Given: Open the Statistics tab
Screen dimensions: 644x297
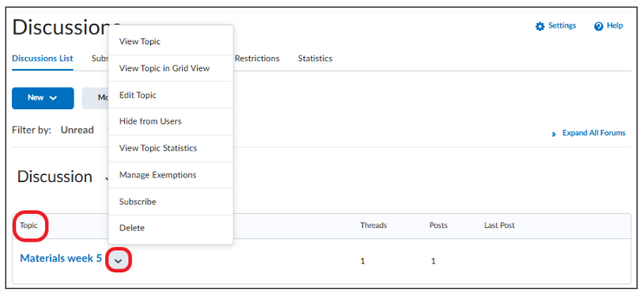Looking at the screenshot, I should tap(315, 59).
